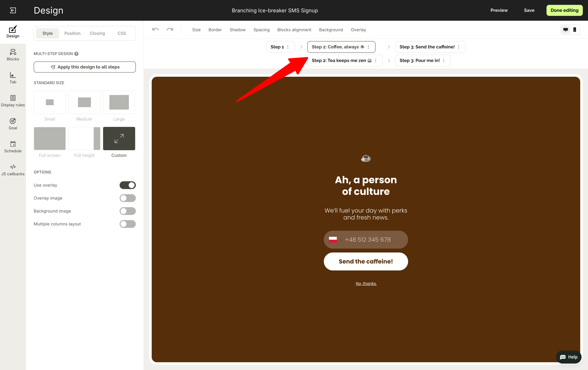Click Apply this design to all steps
This screenshot has height=370, width=588.
coord(84,67)
